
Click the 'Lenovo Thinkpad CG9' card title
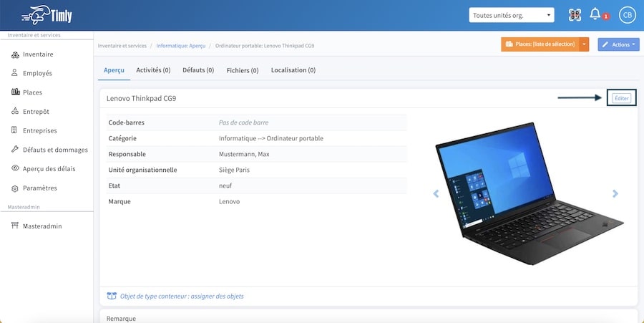point(141,99)
